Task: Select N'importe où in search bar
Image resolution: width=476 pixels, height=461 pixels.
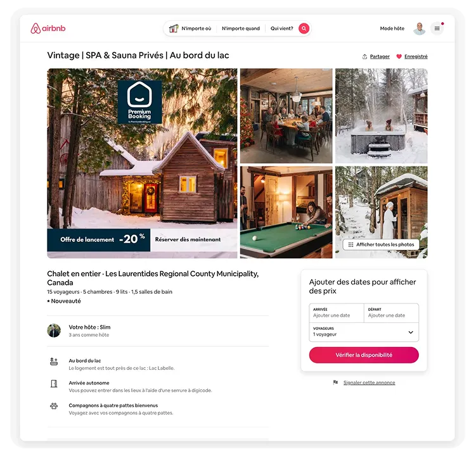Action: tap(196, 28)
